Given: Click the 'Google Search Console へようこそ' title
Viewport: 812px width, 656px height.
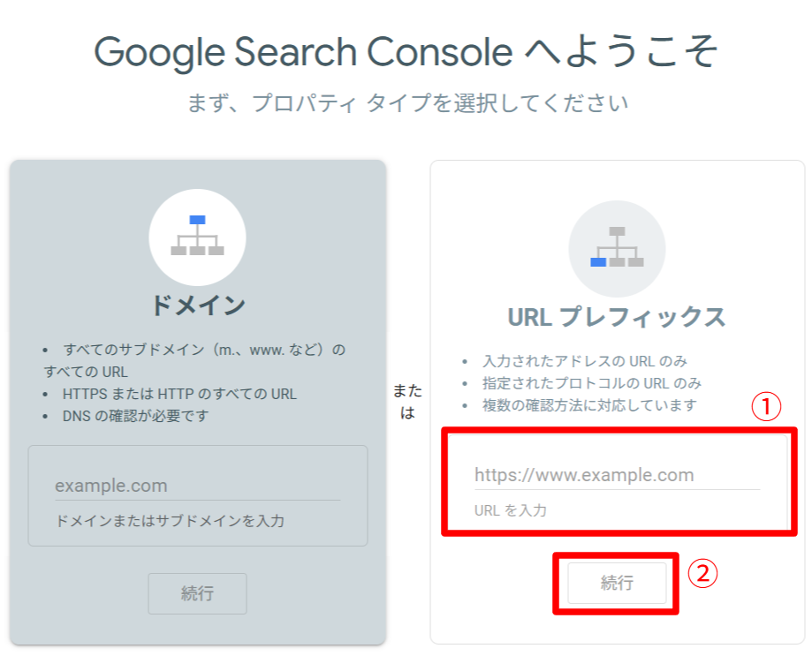Looking at the screenshot, I should pyautogui.click(x=406, y=53).
